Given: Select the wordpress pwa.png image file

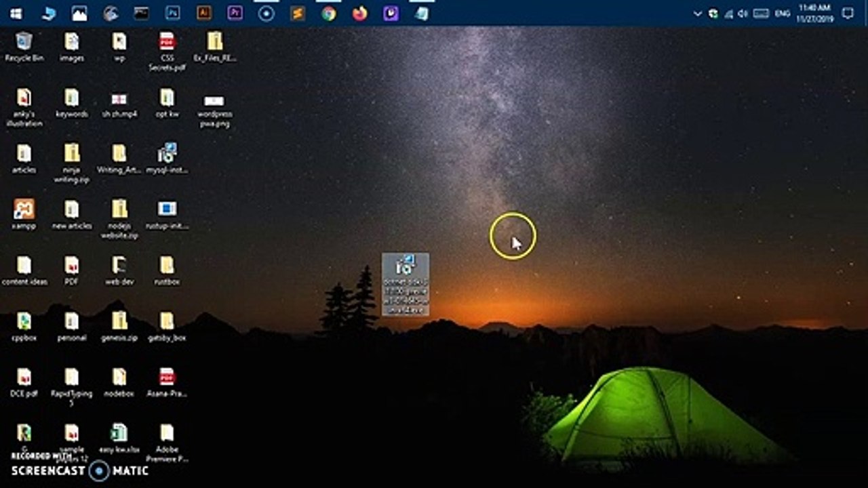Looking at the screenshot, I should pos(214,112).
